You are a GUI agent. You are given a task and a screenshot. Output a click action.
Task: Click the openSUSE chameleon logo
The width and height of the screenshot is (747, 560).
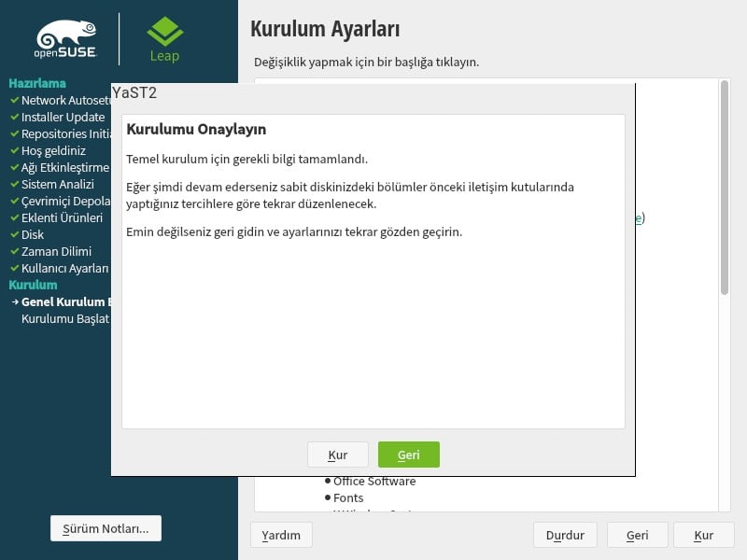tap(65, 39)
